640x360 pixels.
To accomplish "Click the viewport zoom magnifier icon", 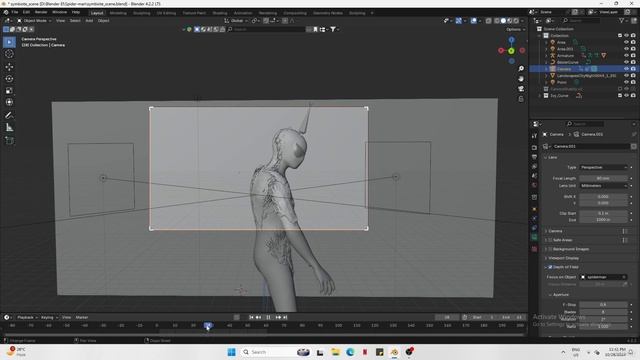I will pyautogui.click(x=521, y=69).
